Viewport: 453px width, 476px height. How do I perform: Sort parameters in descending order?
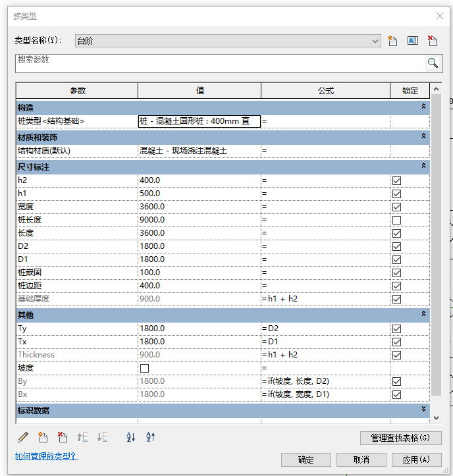pos(150,437)
